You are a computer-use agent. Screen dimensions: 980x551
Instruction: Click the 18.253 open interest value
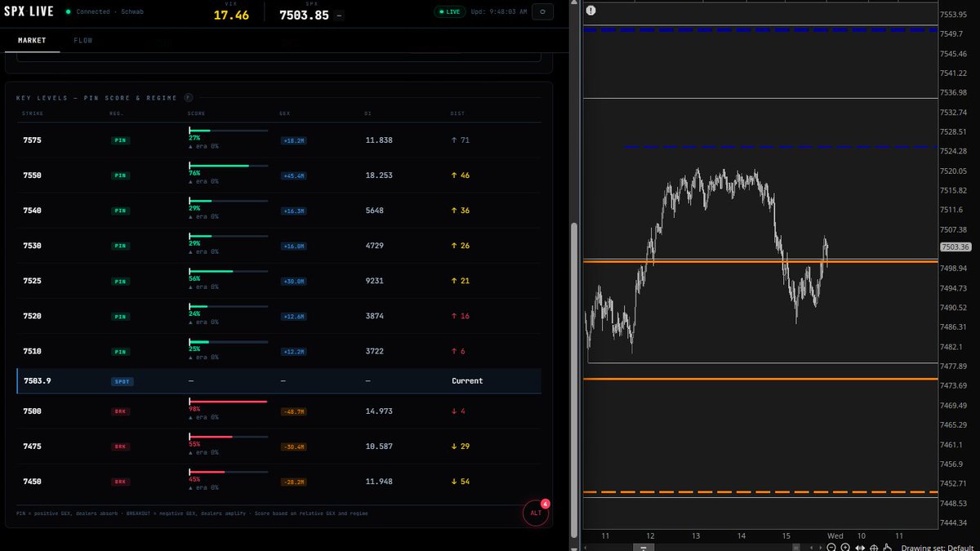click(379, 176)
